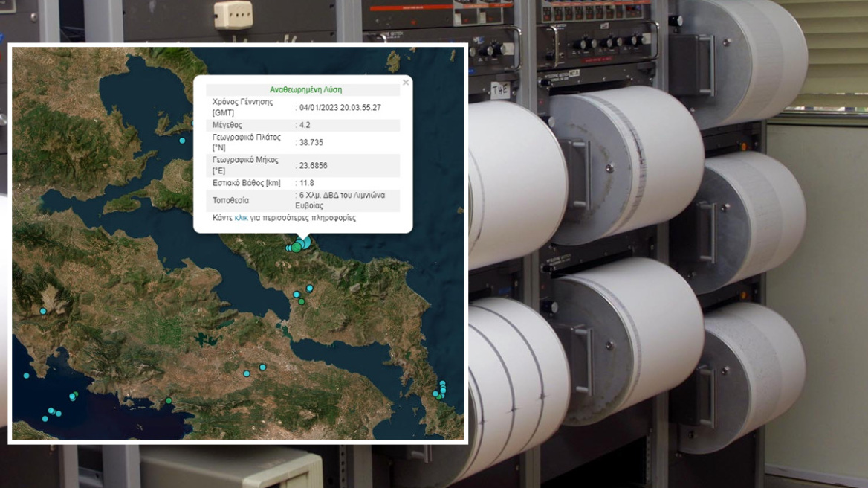Close the earthquake info popup
868x488 pixels.
coord(405,83)
